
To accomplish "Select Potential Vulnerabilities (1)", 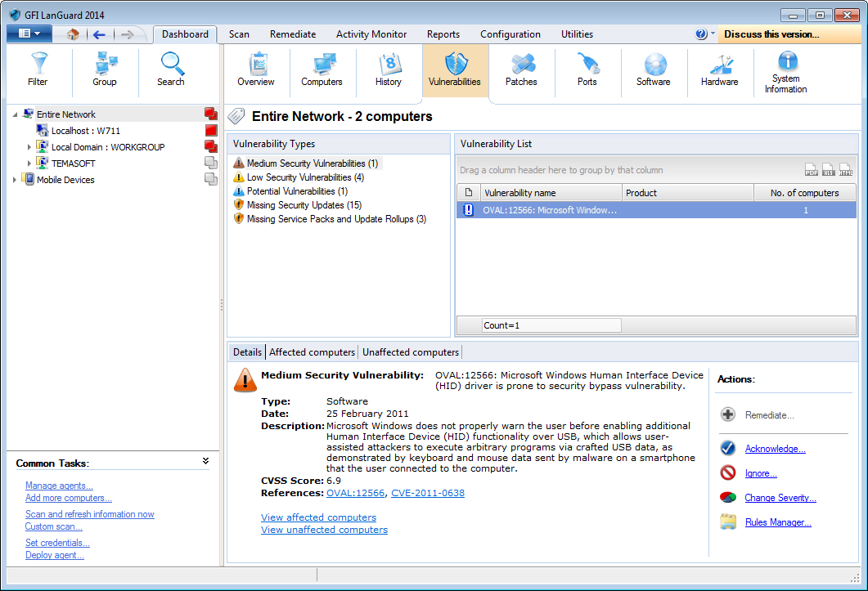I will [x=297, y=191].
